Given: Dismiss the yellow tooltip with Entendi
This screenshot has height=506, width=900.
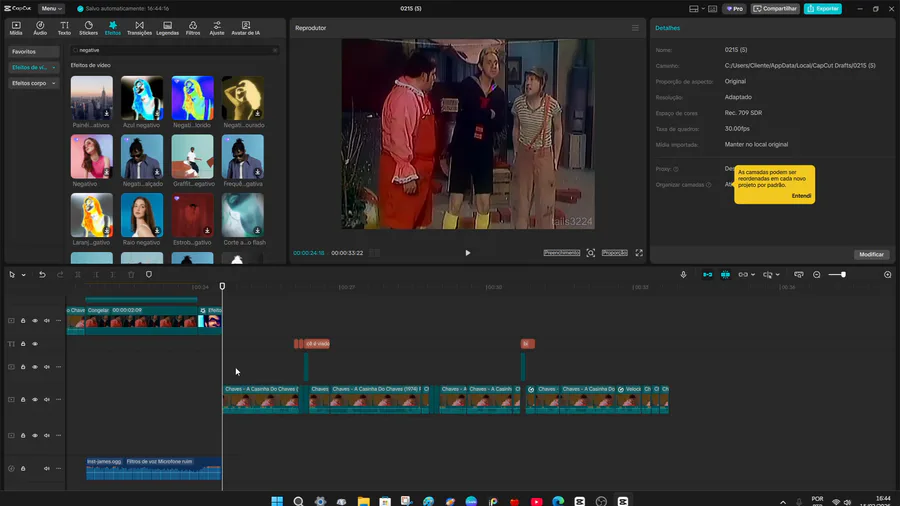Looking at the screenshot, I should tap(801, 196).
